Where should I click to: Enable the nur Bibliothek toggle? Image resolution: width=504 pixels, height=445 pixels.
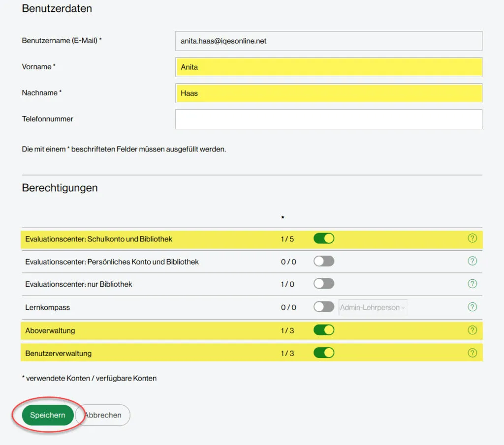(x=323, y=284)
